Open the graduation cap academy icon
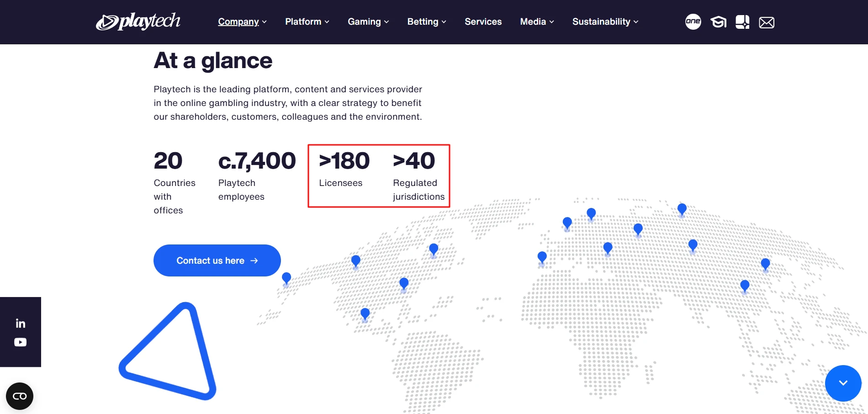Image resolution: width=868 pixels, height=414 pixels. tap(718, 22)
